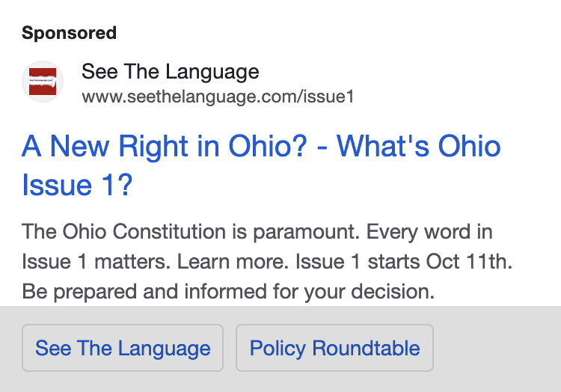Click "Learn more." in the ad description

(233, 261)
